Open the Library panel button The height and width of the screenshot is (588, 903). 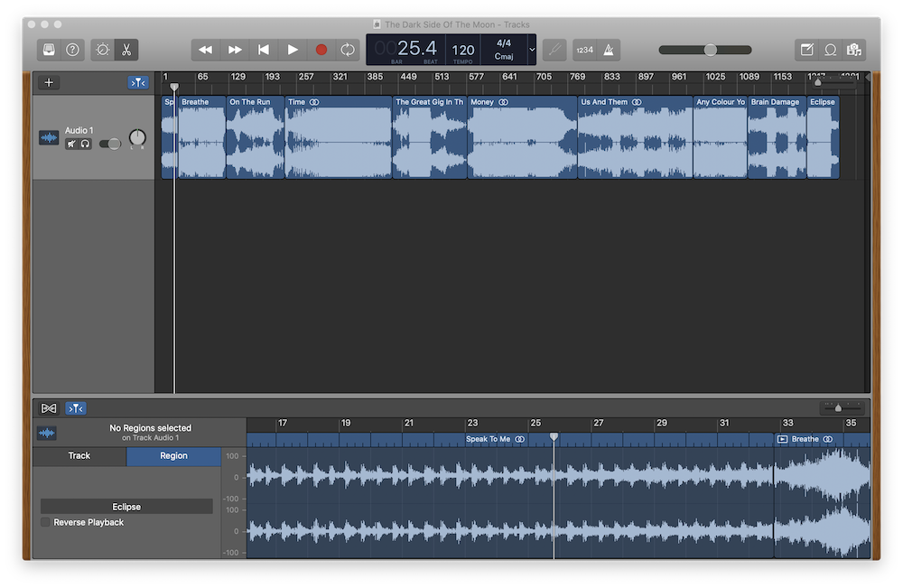click(49, 50)
